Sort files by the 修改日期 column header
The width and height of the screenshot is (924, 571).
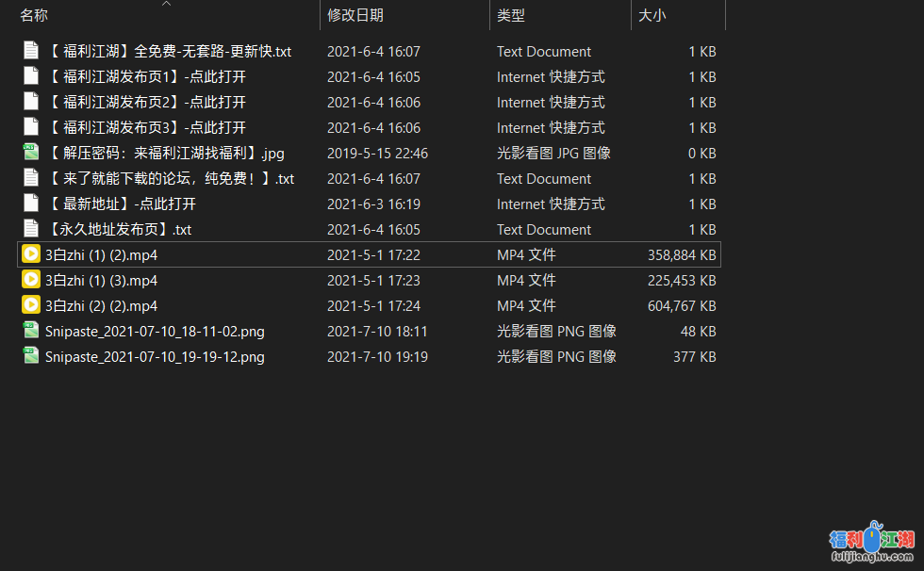(353, 15)
